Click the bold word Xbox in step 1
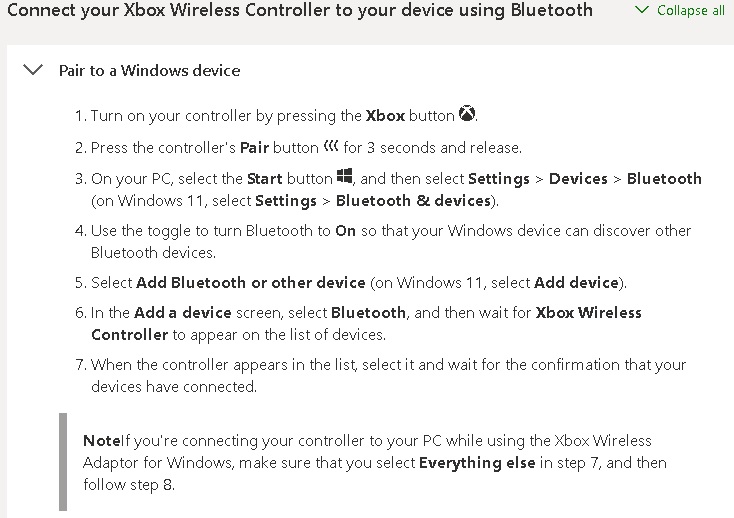The width and height of the screenshot is (734, 518). pyautogui.click(x=385, y=116)
